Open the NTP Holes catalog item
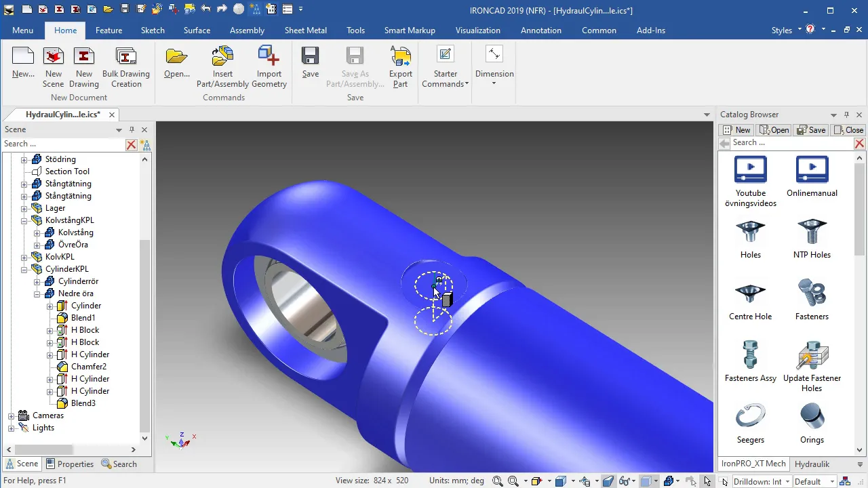868x488 pixels. [812, 239]
